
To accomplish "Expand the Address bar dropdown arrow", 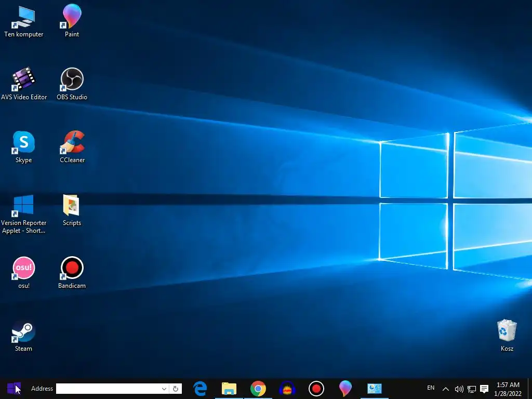I will [x=164, y=389].
